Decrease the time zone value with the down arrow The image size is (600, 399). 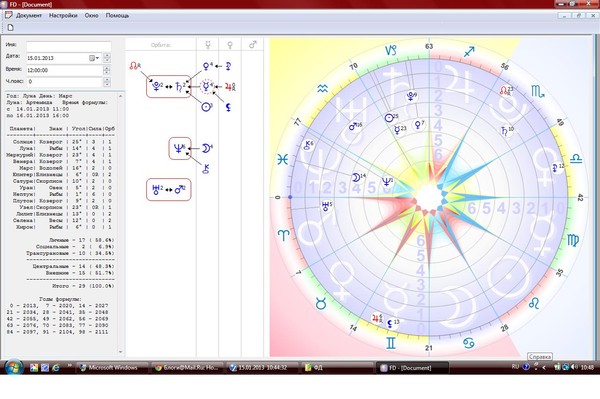click(x=107, y=84)
